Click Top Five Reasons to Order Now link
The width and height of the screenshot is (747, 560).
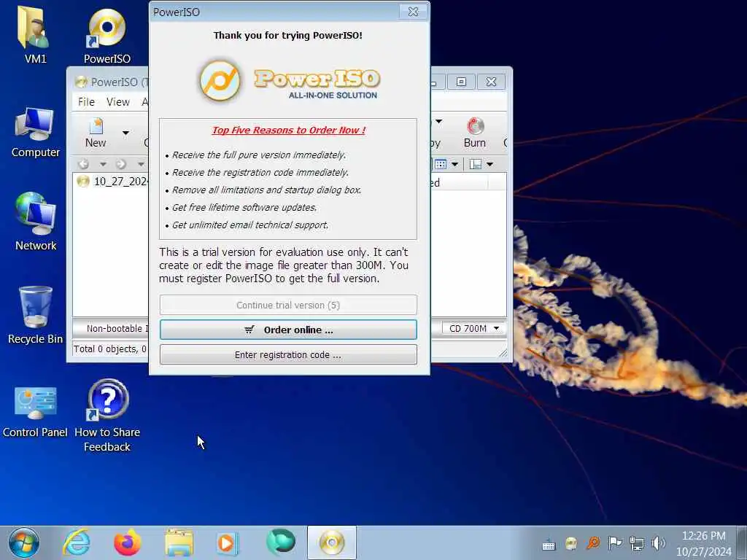[289, 130]
